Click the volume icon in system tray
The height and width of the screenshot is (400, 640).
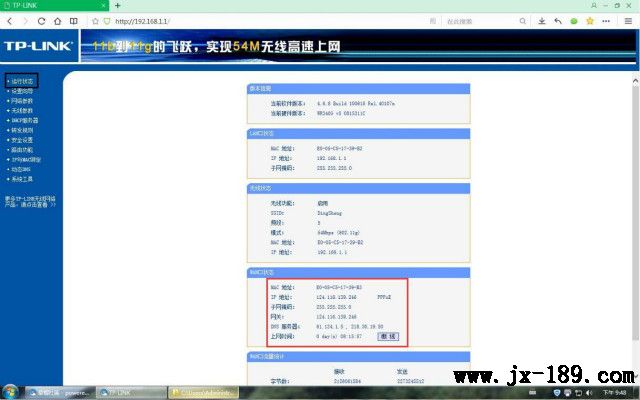[589, 393]
